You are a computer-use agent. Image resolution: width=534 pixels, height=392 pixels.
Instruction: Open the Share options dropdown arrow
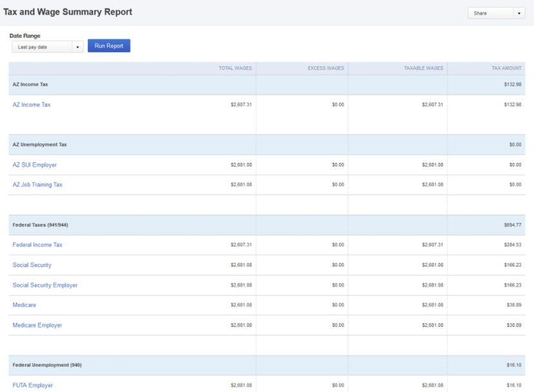tap(520, 12)
